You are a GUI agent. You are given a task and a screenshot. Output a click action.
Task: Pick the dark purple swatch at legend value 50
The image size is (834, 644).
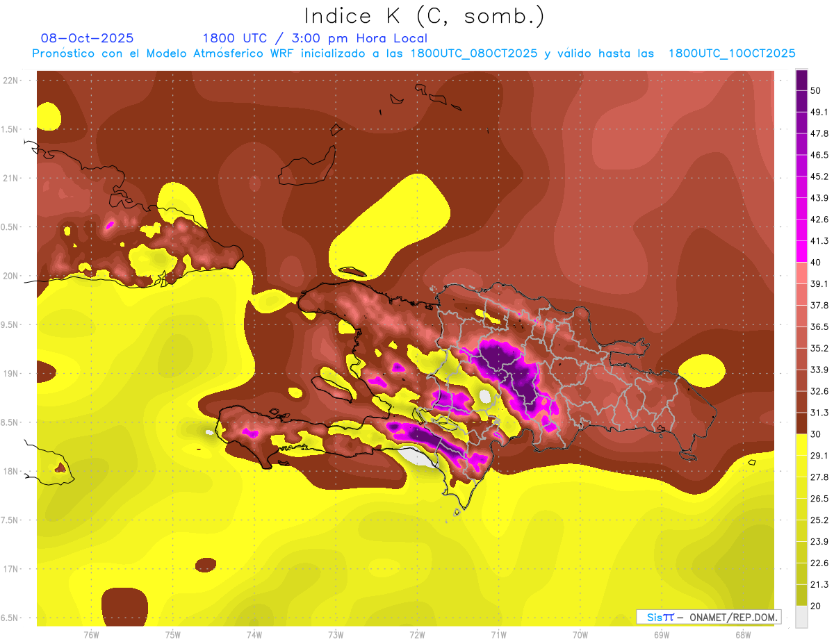801,81
